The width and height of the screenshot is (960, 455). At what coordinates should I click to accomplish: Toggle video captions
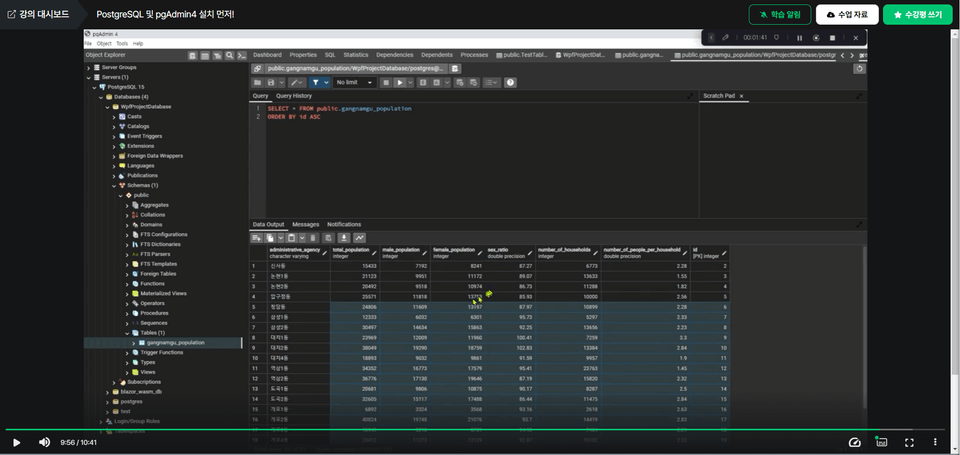pyautogui.click(x=882, y=442)
